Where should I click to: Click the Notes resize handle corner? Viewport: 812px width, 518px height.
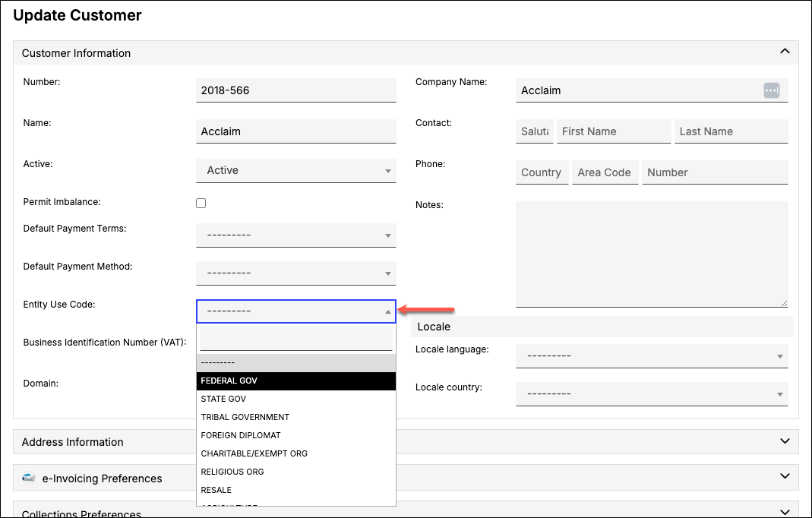click(784, 303)
